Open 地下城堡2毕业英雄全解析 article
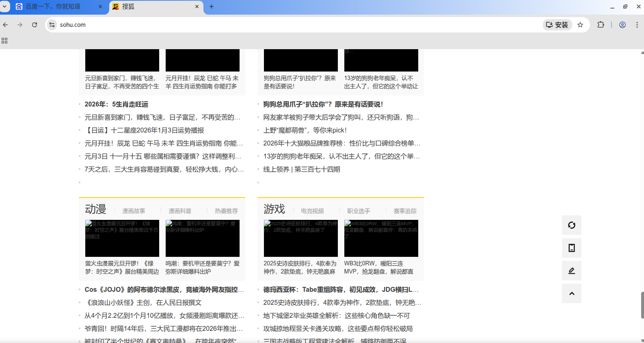The image size is (644, 343). [x=337, y=316]
